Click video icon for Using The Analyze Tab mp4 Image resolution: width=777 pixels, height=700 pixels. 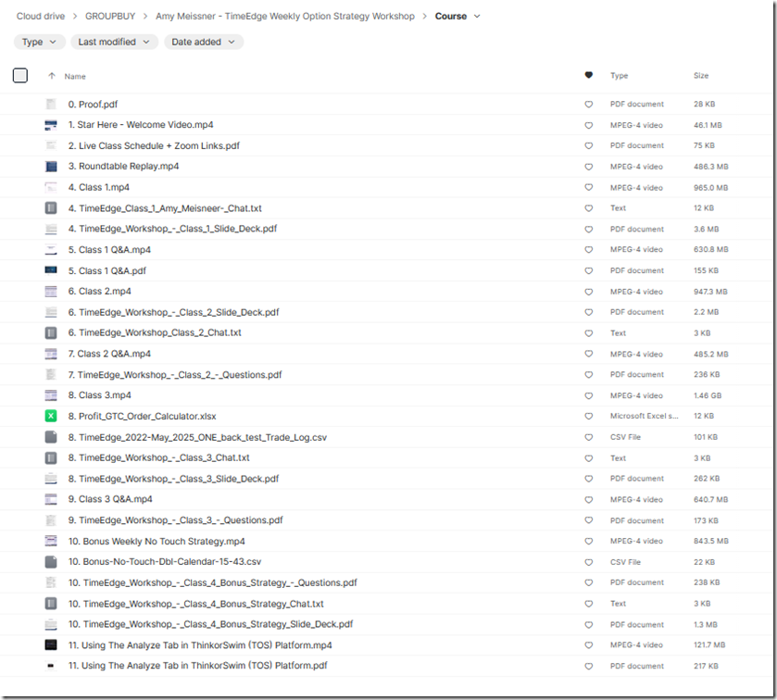tap(51, 644)
